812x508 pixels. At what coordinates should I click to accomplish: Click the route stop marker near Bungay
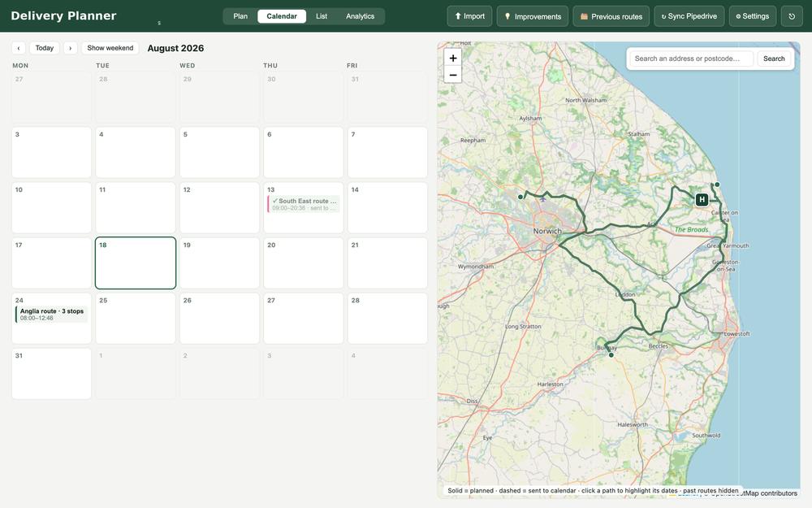[611, 355]
